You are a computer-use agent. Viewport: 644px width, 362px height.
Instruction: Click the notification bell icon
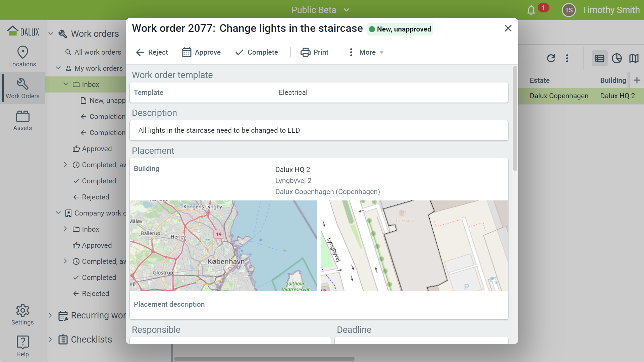point(531,10)
